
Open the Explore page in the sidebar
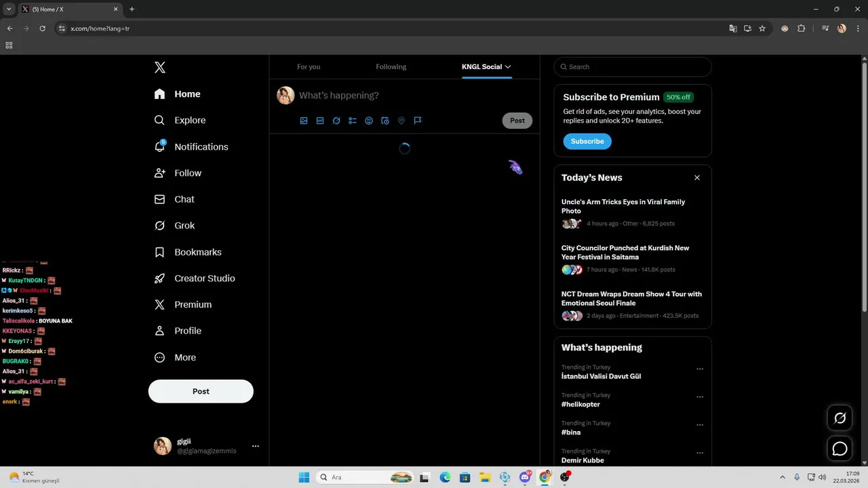180,120
